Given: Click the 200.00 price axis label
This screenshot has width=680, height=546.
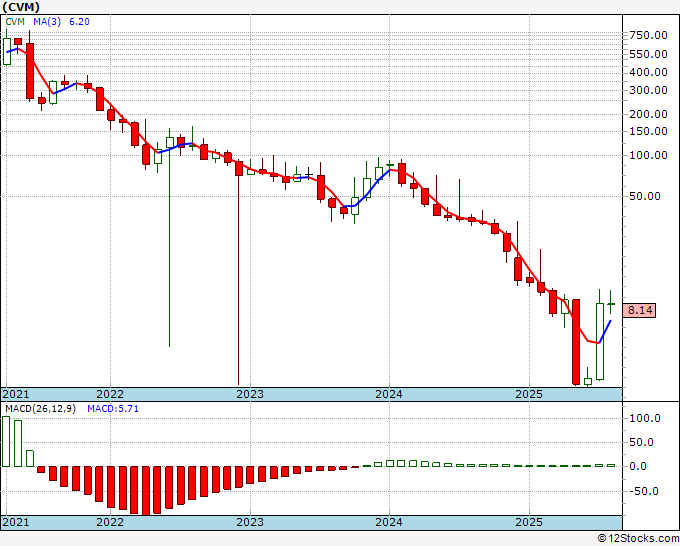Looking at the screenshot, I should coord(649,114).
